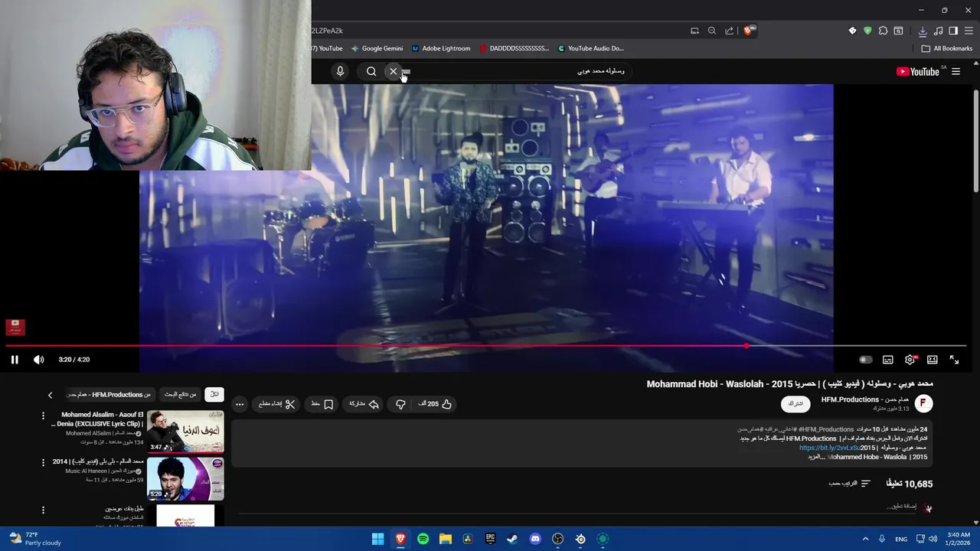Switch to theater mode view
Screen dimensions: 980x551
(x=932, y=360)
